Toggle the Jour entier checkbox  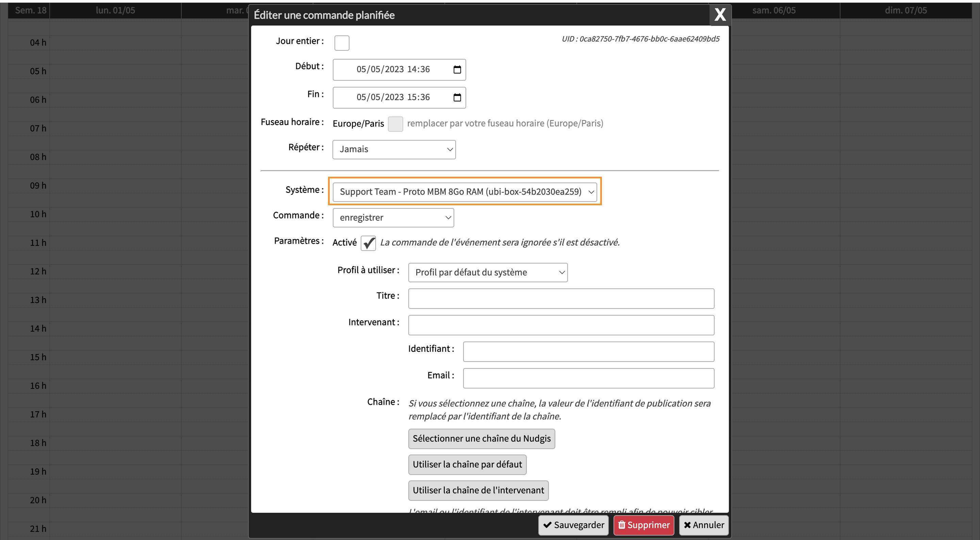pyautogui.click(x=342, y=43)
